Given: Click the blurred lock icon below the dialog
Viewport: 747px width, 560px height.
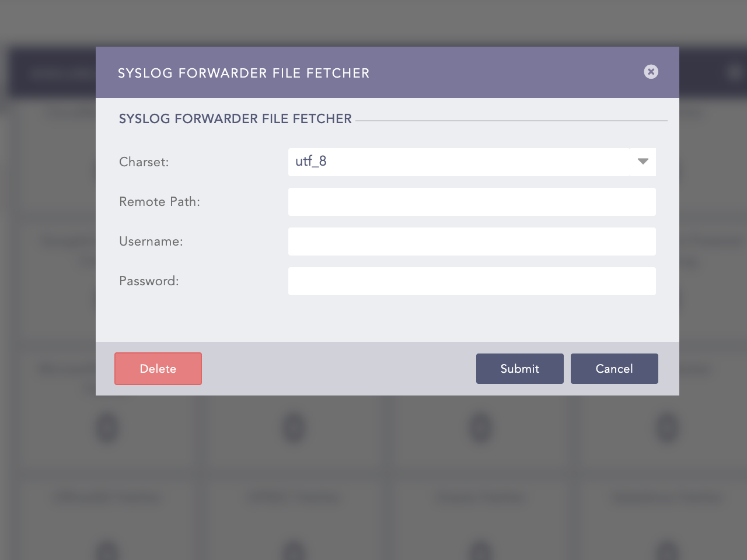Looking at the screenshot, I should point(294,428).
